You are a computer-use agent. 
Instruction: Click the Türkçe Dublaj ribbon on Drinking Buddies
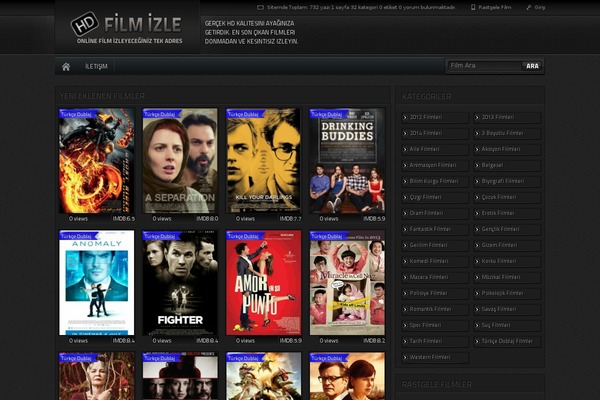(329, 114)
